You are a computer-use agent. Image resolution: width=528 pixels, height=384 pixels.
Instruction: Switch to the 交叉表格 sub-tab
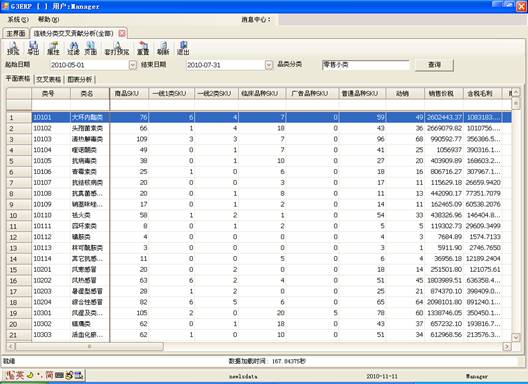(x=48, y=79)
